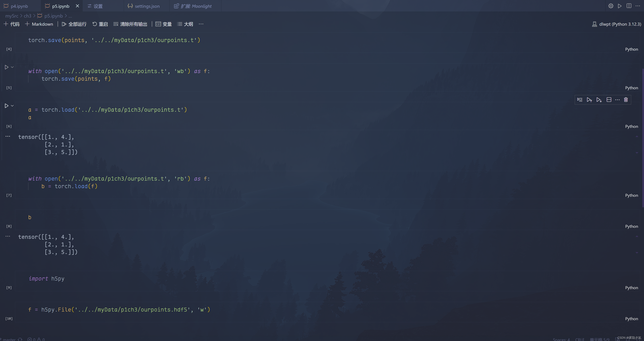
Task: Change language mode of torch.save cell
Action: pos(632,49)
